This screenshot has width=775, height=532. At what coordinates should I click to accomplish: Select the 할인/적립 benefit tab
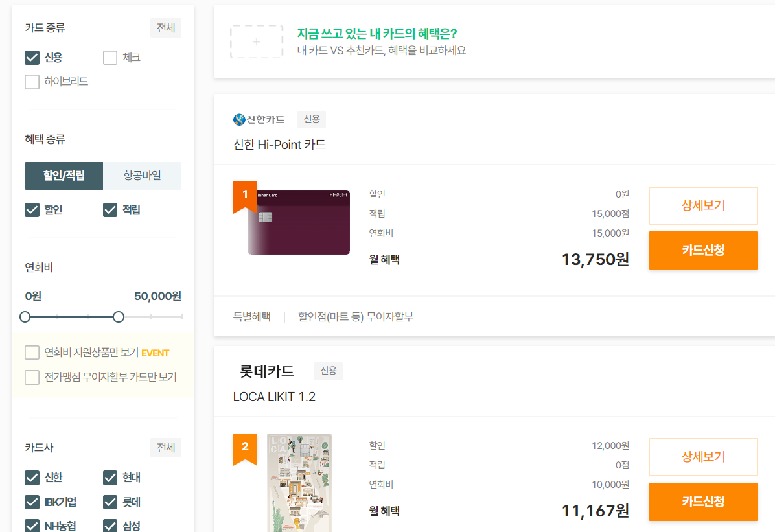coord(64,176)
